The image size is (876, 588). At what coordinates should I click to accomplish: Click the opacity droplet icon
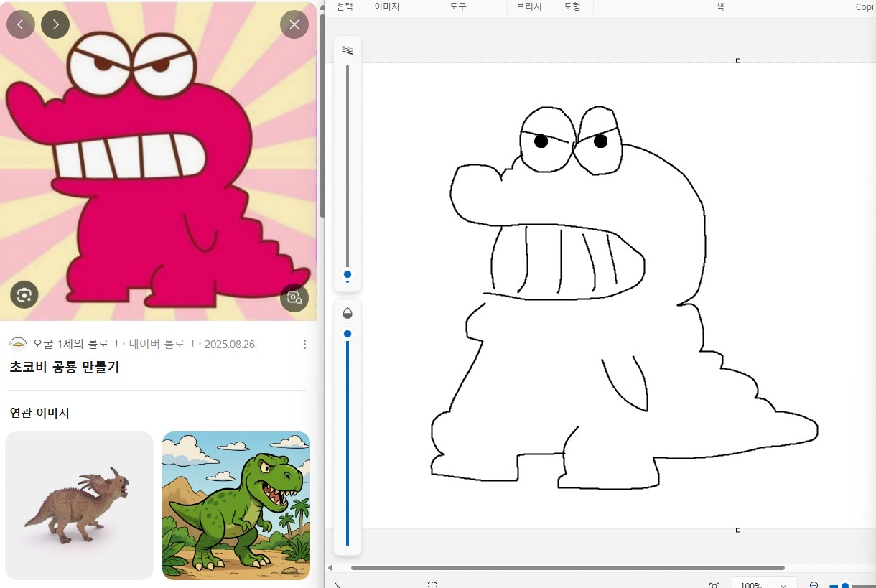tap(348, 313)
